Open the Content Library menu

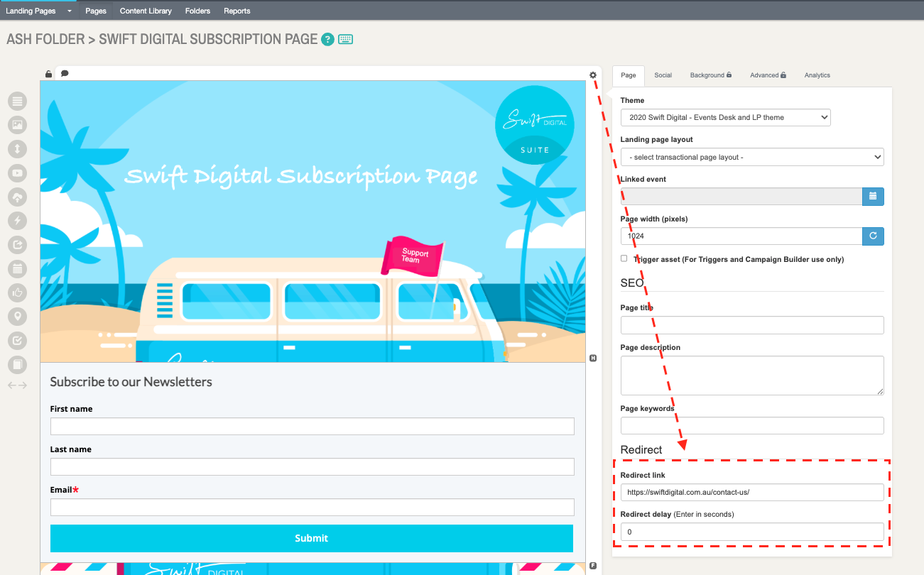[x=146, y=11]
